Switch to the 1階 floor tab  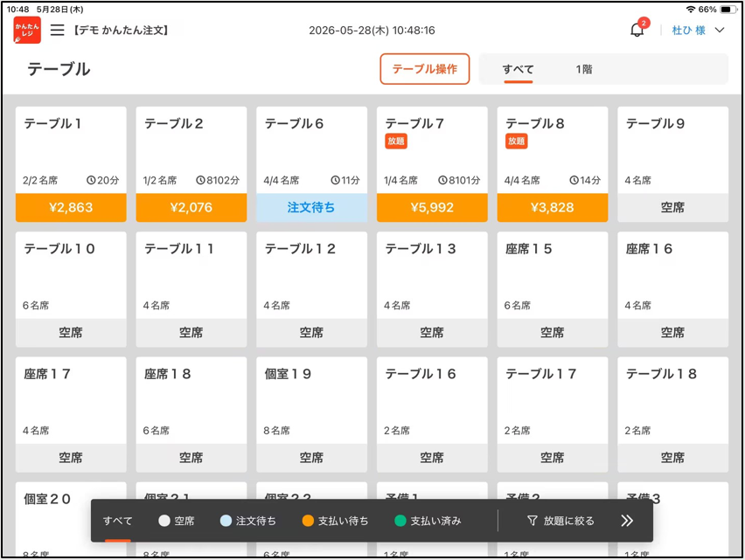(x=584, y=69)
